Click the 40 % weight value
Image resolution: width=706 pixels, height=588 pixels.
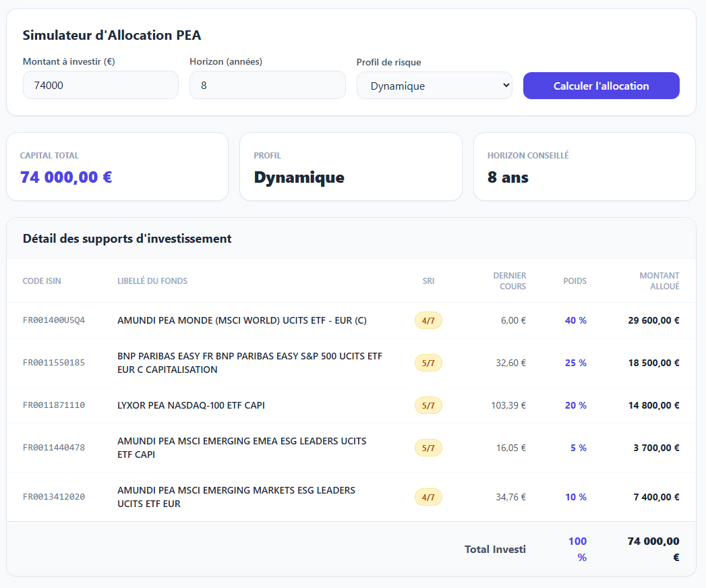click(x=575, y=320)
